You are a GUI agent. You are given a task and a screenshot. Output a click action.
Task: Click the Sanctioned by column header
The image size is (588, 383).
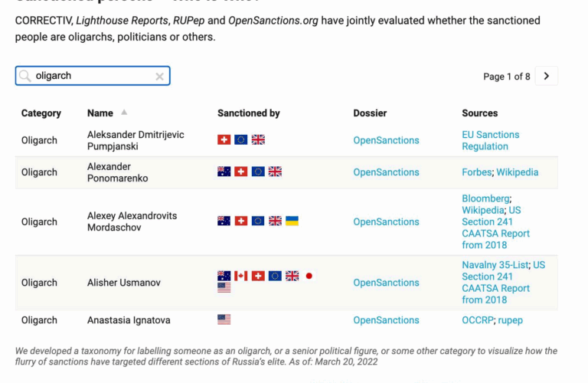248,113
